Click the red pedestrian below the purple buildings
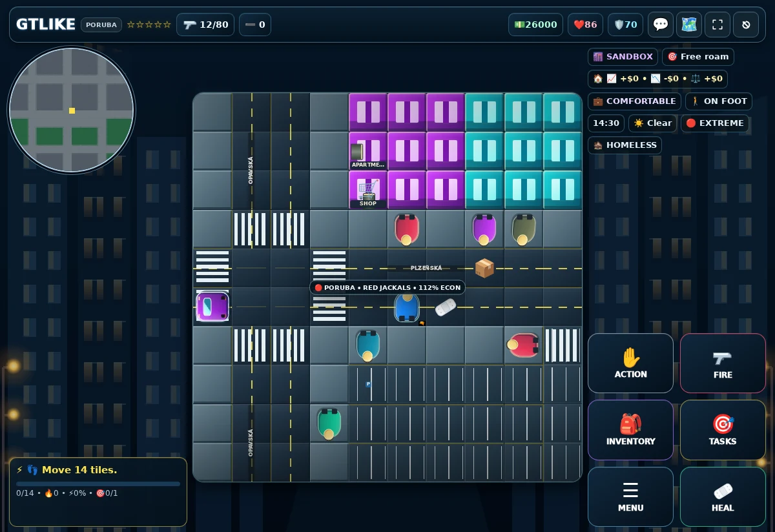This screenshot has width=775, height=532. coord(406,229)
